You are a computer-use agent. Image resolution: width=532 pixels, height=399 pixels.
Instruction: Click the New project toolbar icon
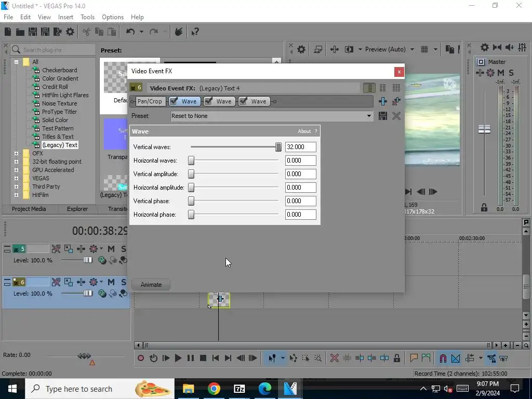pyautogui.click(x=8, y=32)
